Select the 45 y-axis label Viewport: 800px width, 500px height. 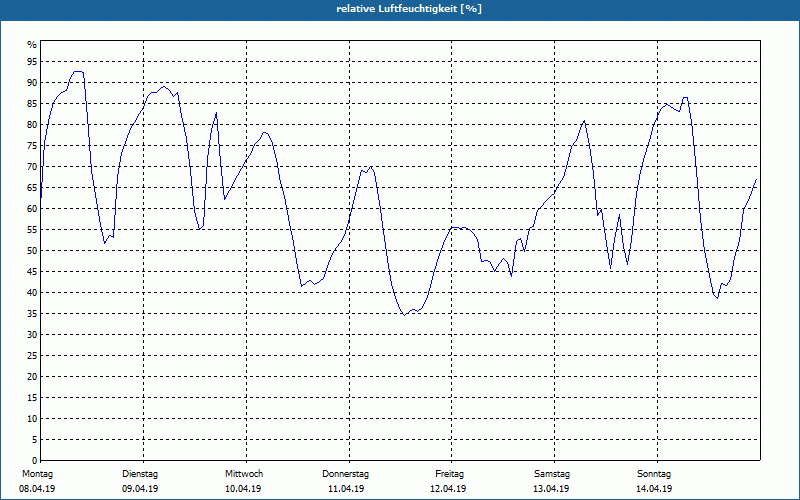(x=32, y=271)
